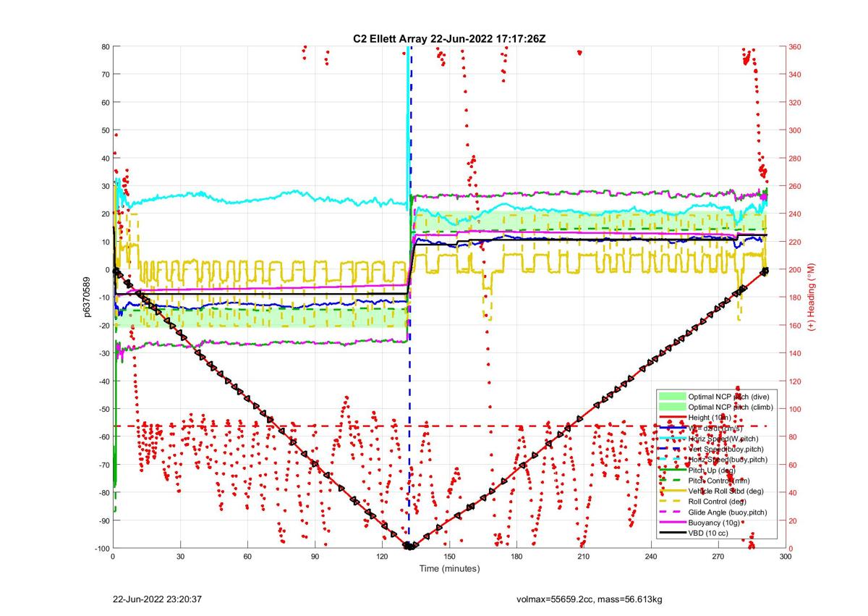This screenshot has width=868, height=616.
Task: Click the timestamp '22-Jun-2022 23:20:37' footer text
Action: (157, 599)
